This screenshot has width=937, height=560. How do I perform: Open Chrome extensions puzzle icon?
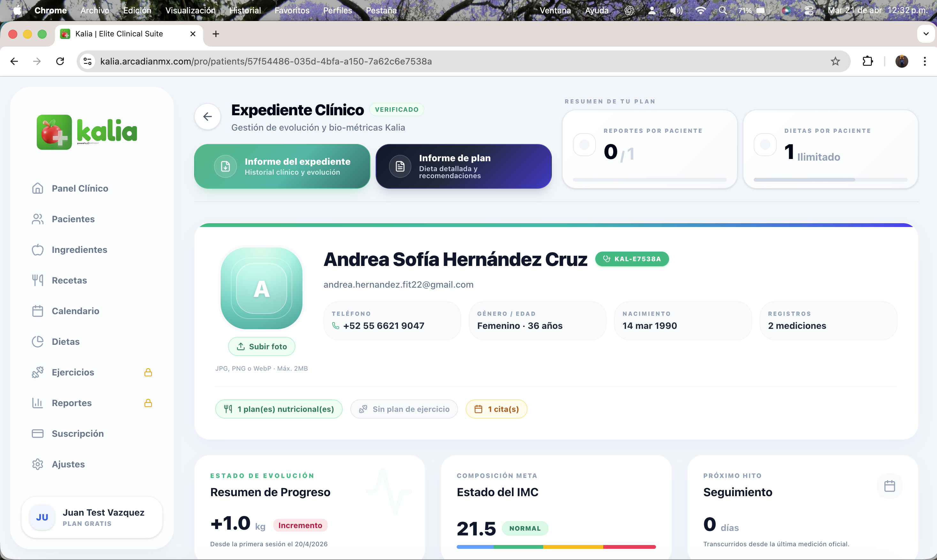pos(868,61)
